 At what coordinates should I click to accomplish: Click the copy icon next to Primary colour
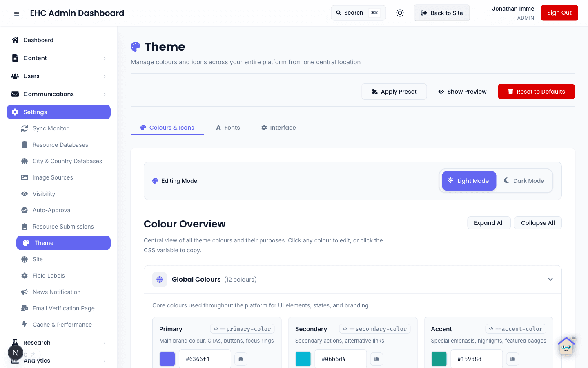[x=241, y=359]
